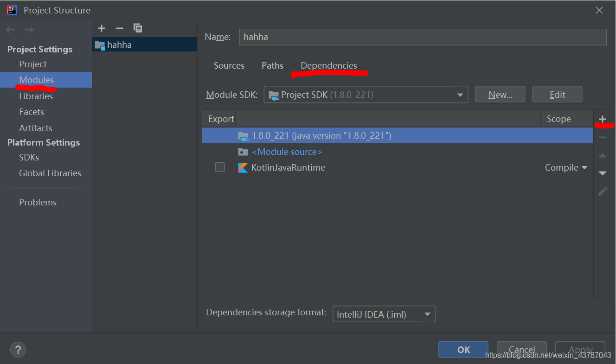Image resolution: width=616 pixels, height=364 pixels.
Task: Move dependency down with arrow icon
Action: [603, 173]
